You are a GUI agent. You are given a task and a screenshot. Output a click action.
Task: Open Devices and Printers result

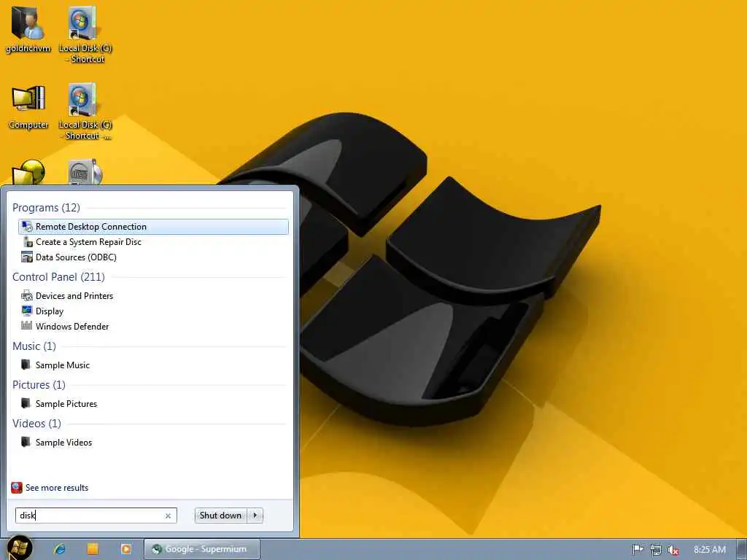click(x=153, y=296)
